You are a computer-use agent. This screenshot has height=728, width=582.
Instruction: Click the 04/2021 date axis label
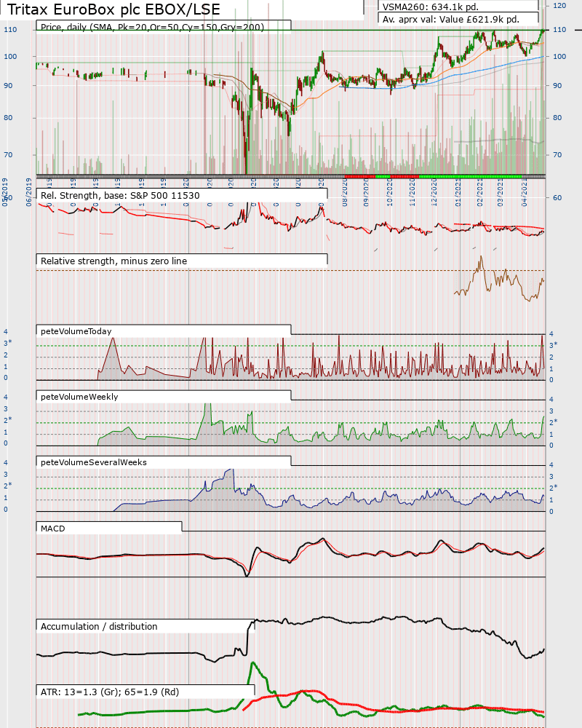(x=525, y=193)
